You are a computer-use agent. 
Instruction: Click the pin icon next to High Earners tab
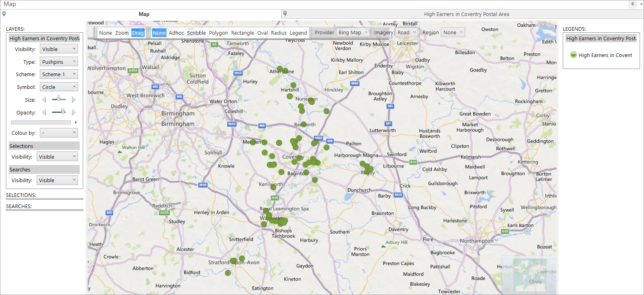coord(285,14)
